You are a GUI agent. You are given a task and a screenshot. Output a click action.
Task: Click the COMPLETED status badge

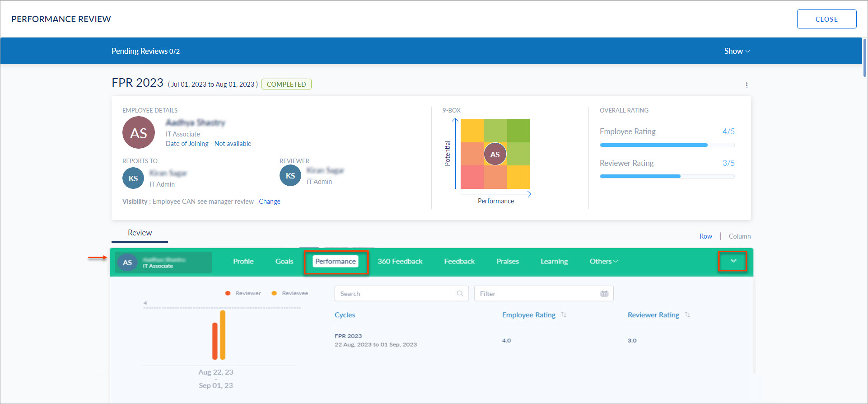tap(286, 84)
